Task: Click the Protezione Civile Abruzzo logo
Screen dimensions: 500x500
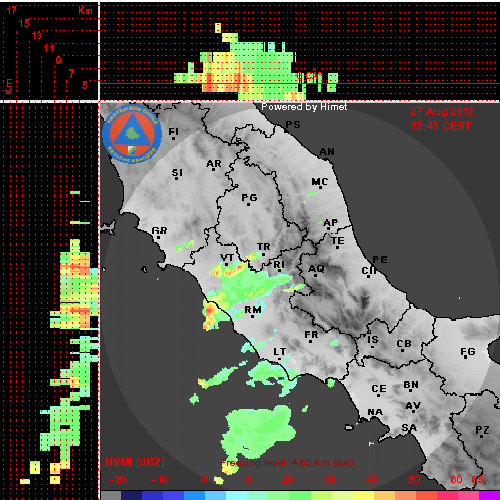Action: pyautogui.click(x=132, y=134)
